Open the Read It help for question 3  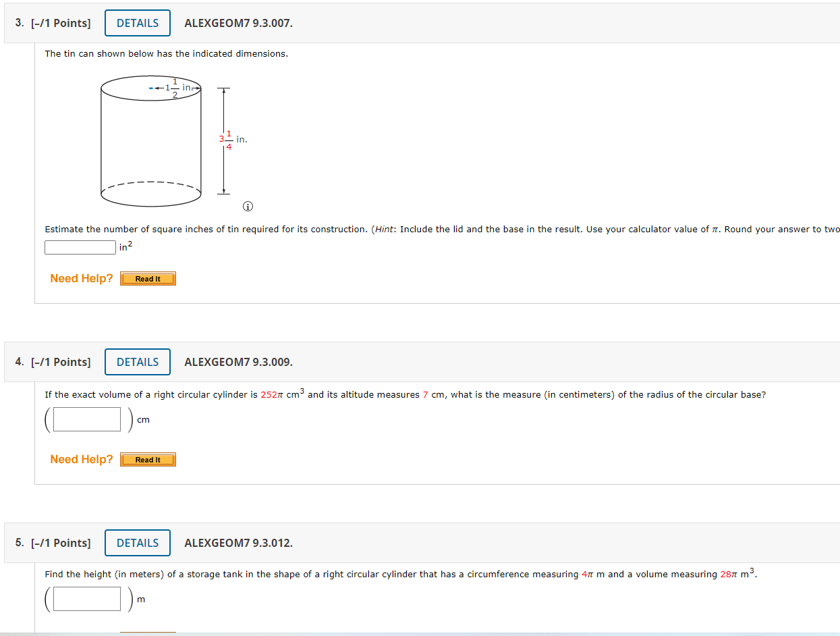point(148,278)
